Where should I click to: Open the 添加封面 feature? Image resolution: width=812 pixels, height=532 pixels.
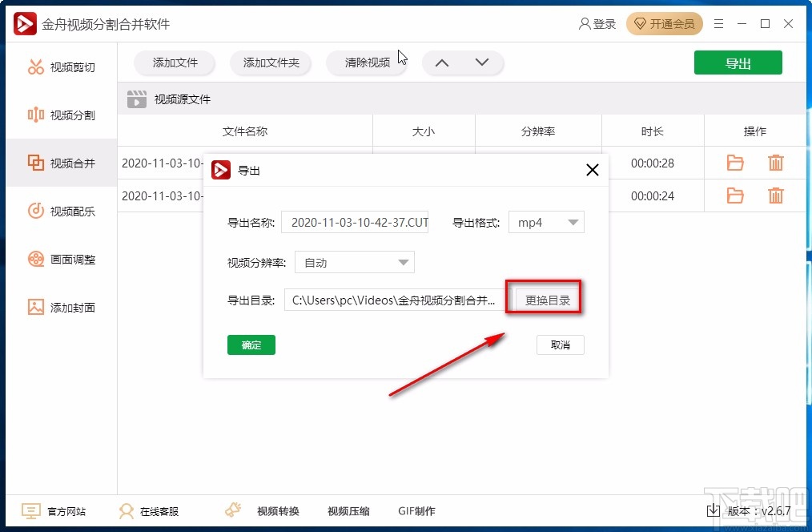click(x=61, y=307)
